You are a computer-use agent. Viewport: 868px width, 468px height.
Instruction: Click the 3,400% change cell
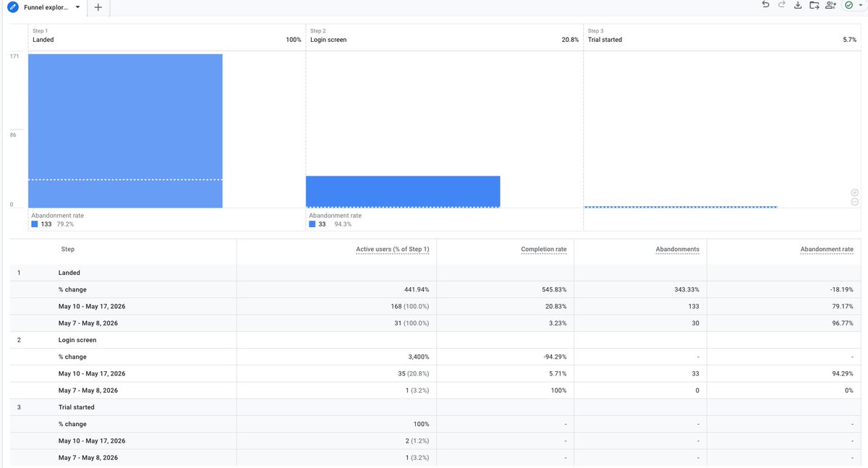point(418,357)
